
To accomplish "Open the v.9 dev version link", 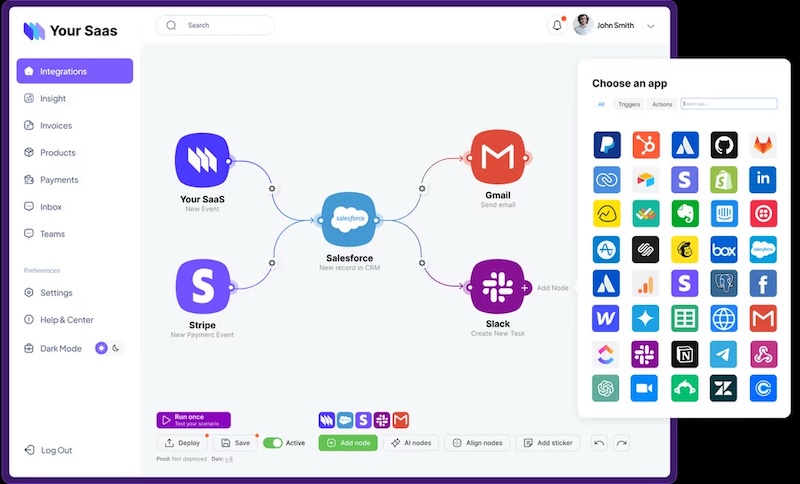I will (229, 459).
